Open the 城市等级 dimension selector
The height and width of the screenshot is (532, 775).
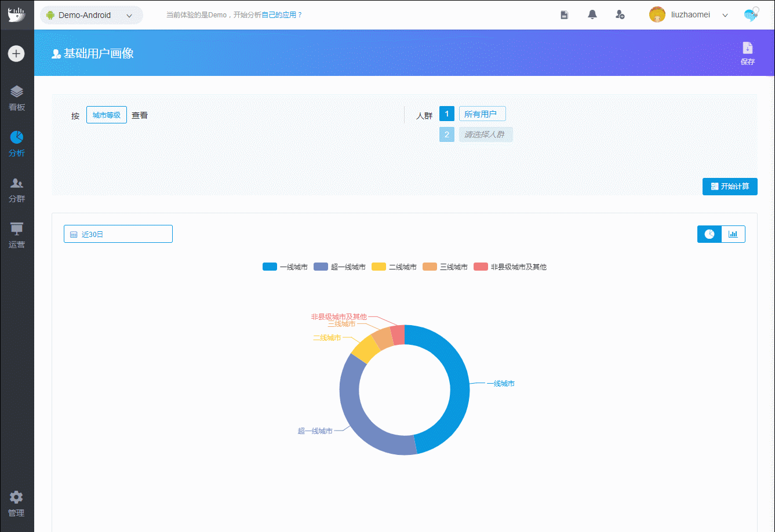coord(107,115)
